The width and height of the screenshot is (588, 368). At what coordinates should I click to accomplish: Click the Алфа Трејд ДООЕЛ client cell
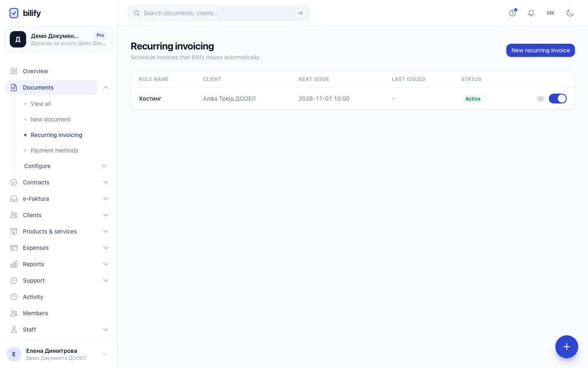tap(229, 99)
